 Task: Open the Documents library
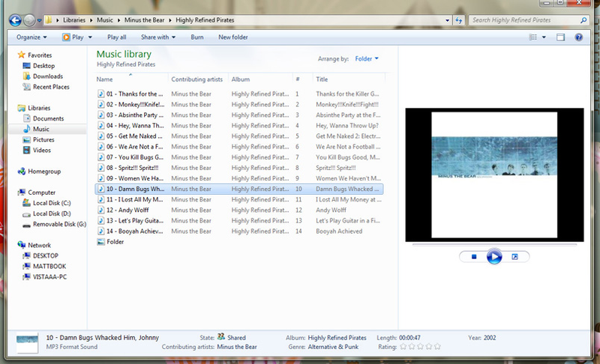click(x=48, y=118)
